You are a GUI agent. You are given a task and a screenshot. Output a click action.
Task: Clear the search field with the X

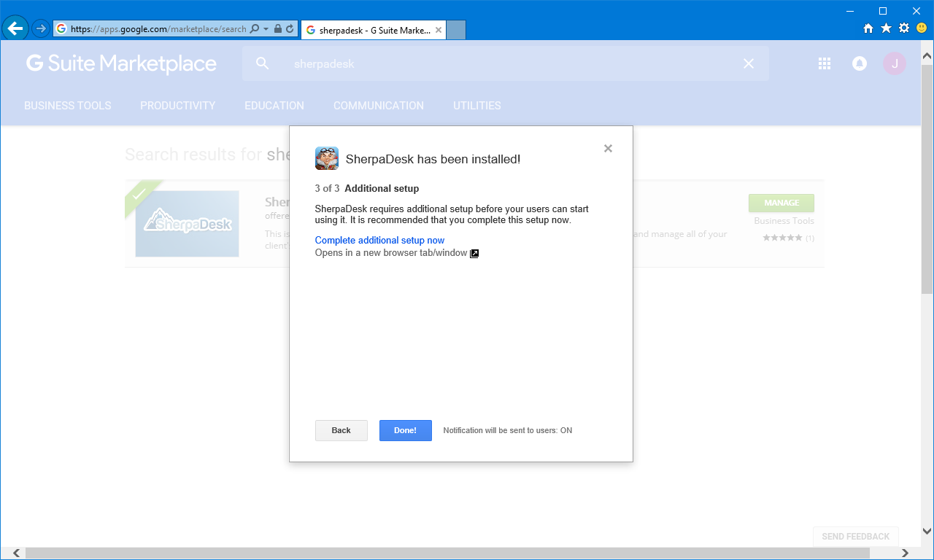tap(748, 63)
